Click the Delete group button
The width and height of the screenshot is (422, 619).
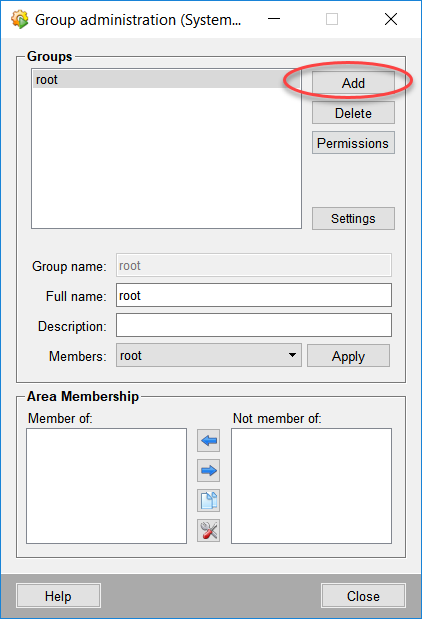[x=353, y=113]
